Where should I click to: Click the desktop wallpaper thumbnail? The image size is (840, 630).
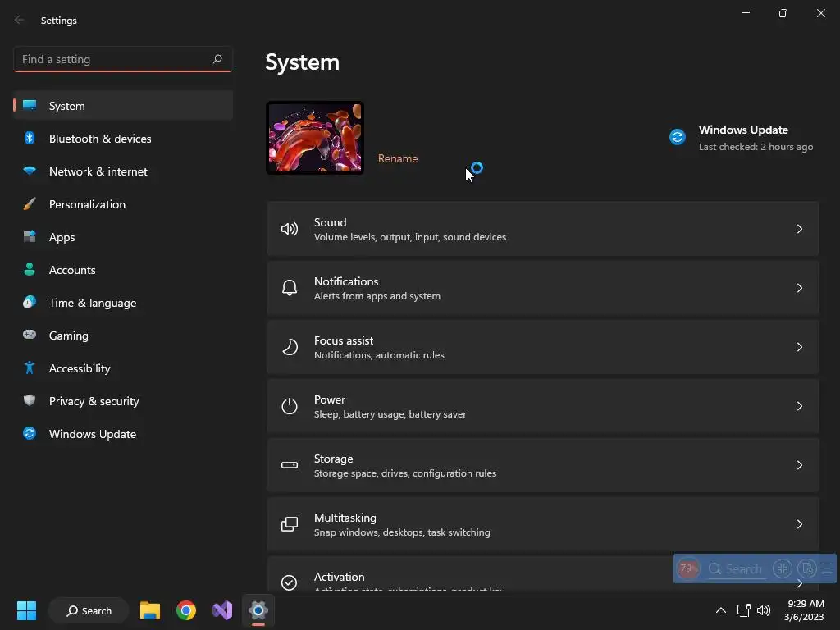[x=315, y=138]
